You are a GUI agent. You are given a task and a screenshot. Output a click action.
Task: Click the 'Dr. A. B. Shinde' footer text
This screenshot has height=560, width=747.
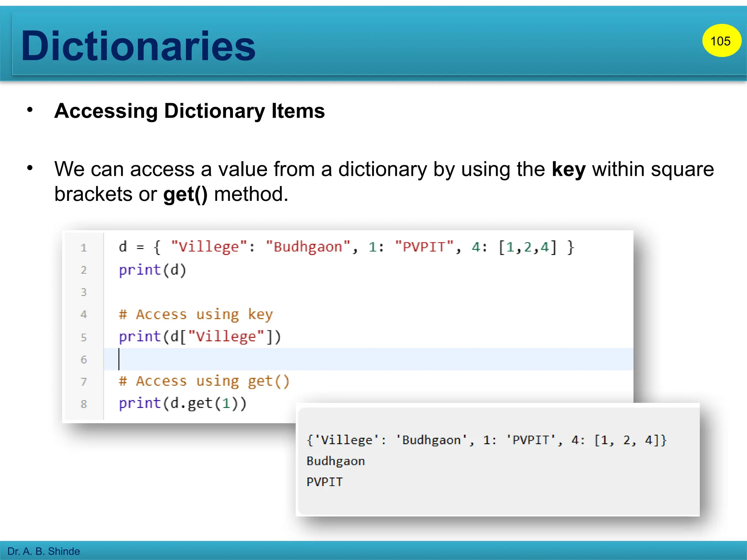point(44,551)
